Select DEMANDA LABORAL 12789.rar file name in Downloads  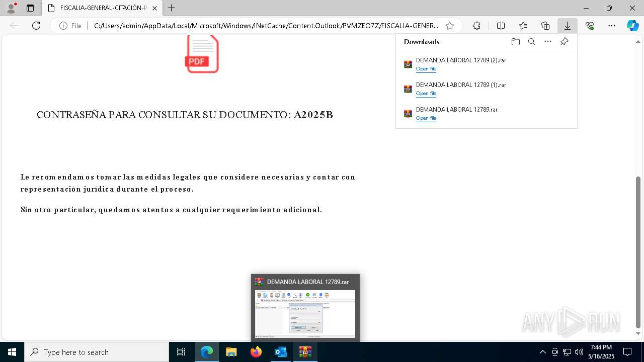tap(457, 110)
